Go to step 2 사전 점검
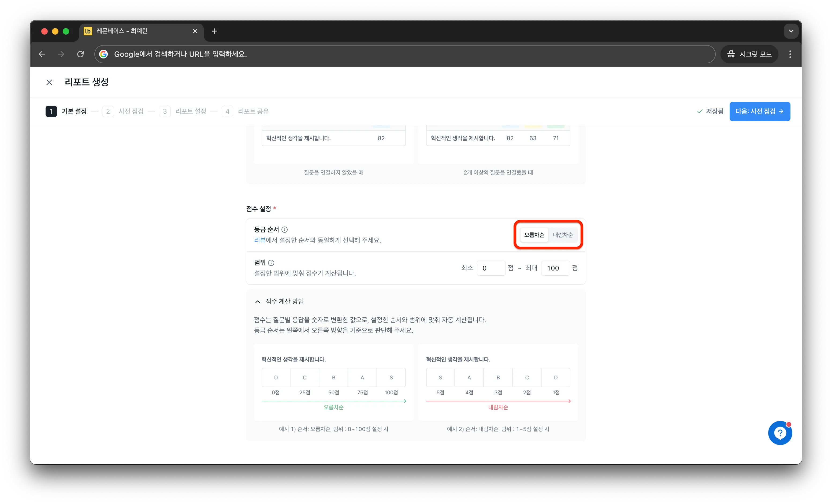 pyautogui.click(x=123, y=111)
